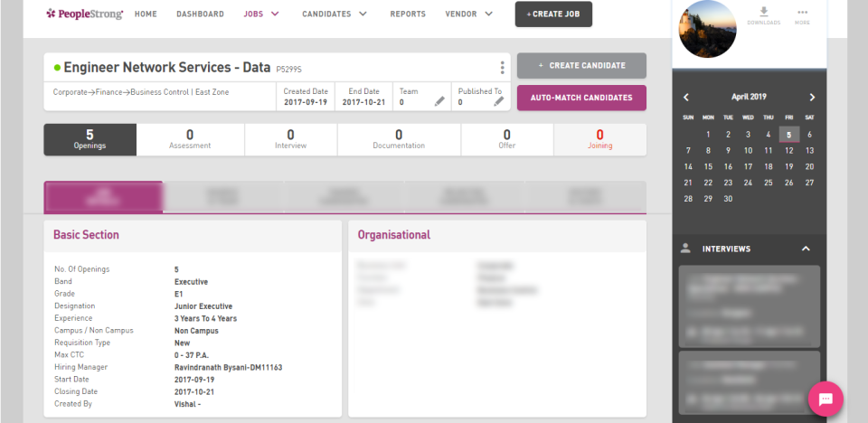Click the PeopleStrong logo
The height and width of the screenshot is (423, 868).
pyautogui.click(x=85, y=14)
